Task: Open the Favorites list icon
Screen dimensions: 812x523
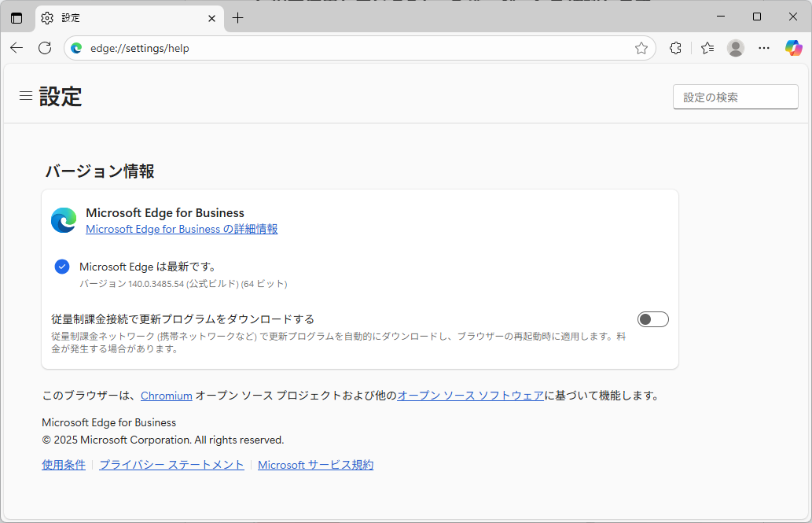Action: pos(707,48)
